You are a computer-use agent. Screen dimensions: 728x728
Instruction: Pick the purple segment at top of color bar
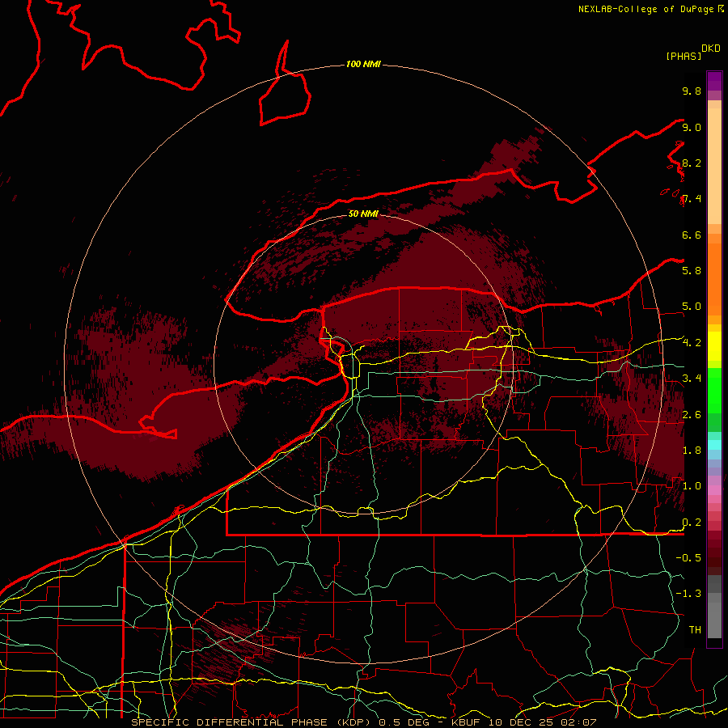click(714, 81)
